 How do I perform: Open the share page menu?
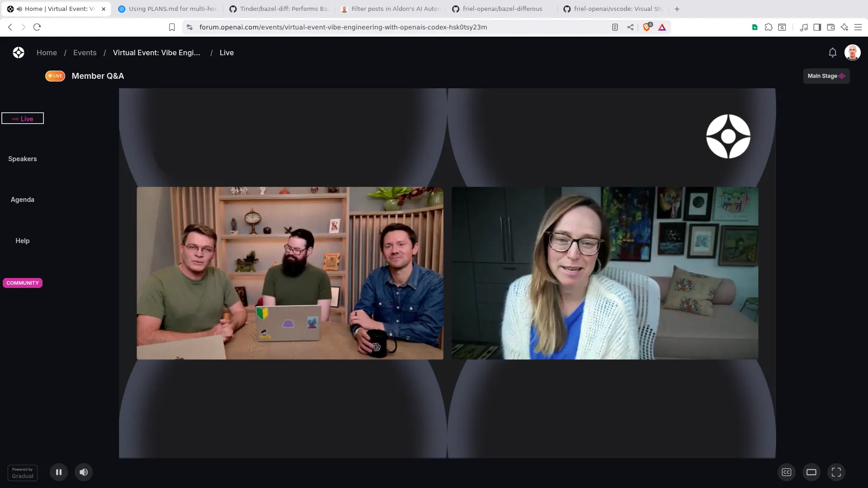pos(630,27)
